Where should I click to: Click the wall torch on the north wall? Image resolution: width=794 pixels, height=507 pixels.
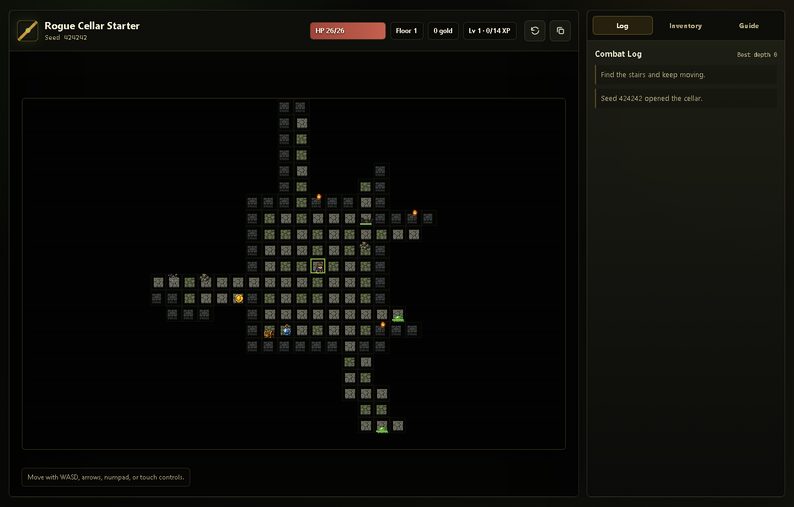click(319, 198)
